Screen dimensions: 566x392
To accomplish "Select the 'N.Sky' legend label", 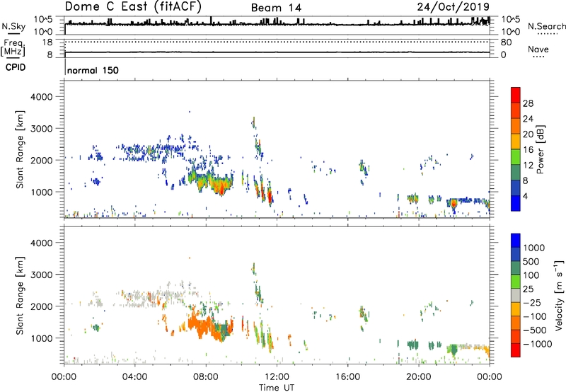I will [13, 26].
